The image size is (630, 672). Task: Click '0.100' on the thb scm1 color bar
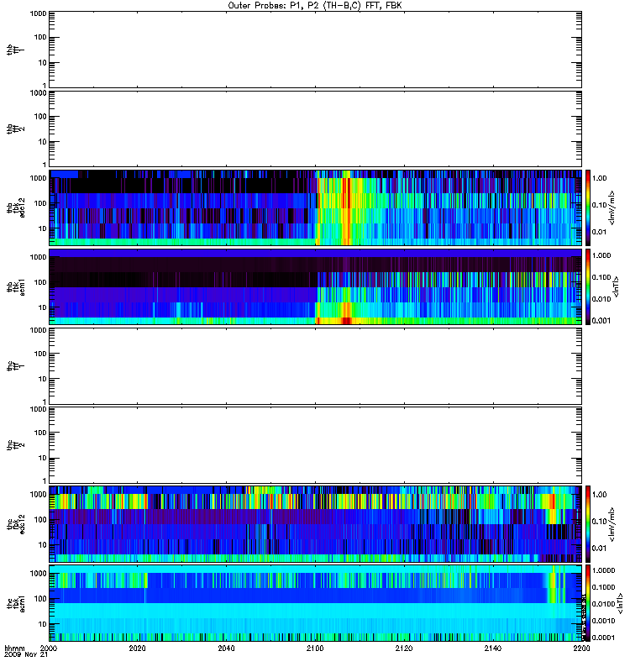tap(601, 277)
